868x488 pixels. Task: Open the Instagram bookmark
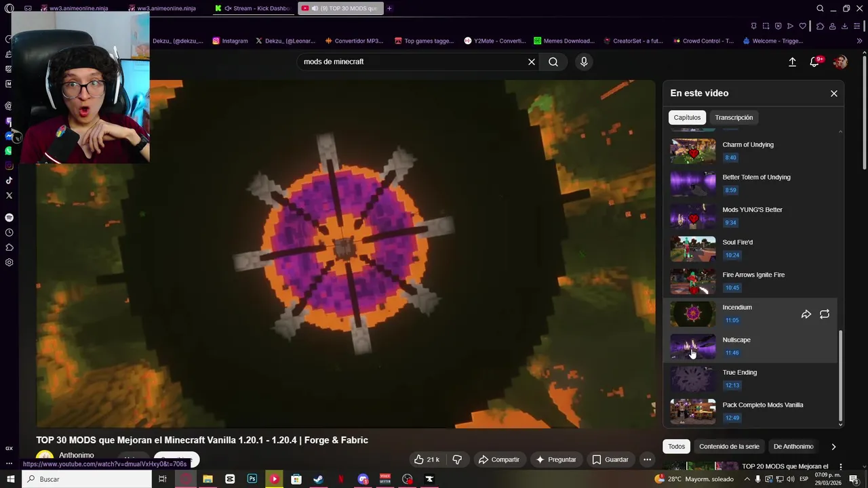(x=230, y=41)
